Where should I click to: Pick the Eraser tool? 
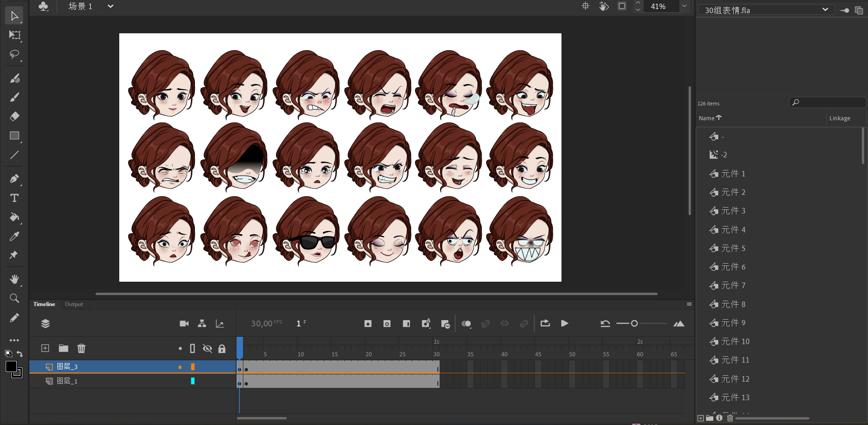[14, 117]
